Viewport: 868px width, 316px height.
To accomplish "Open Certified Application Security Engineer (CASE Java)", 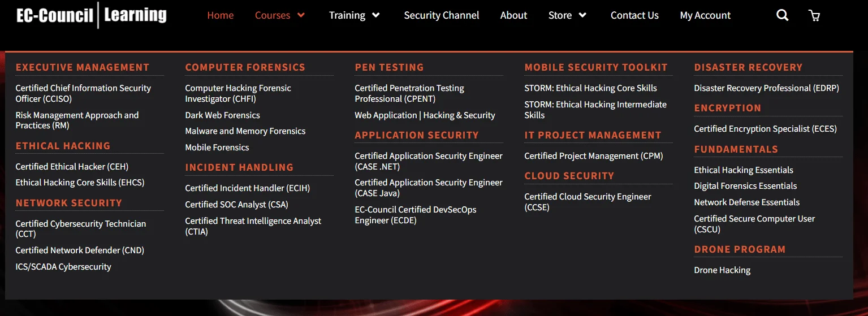I will coord(429,188).
